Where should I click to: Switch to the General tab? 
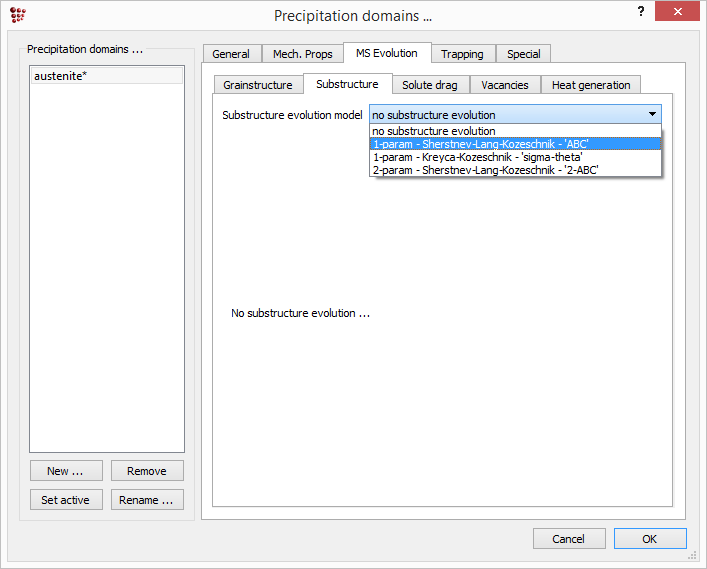click(231, 54)
